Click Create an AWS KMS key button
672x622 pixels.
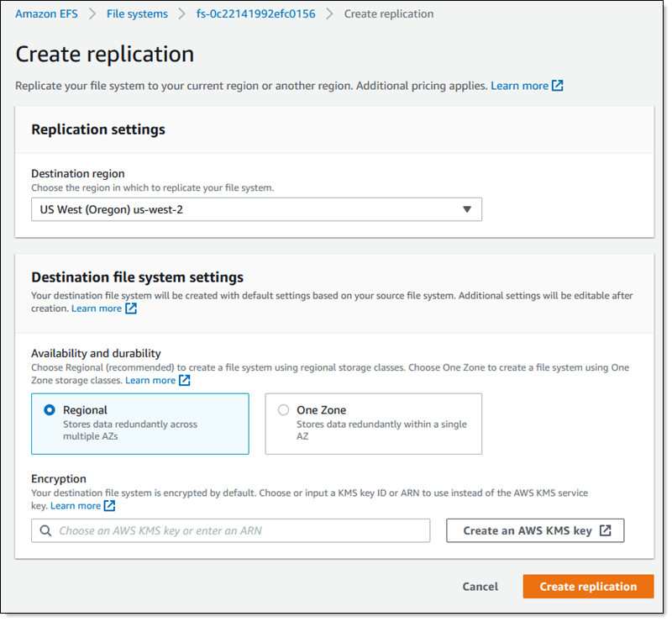[x=535, y=531]
